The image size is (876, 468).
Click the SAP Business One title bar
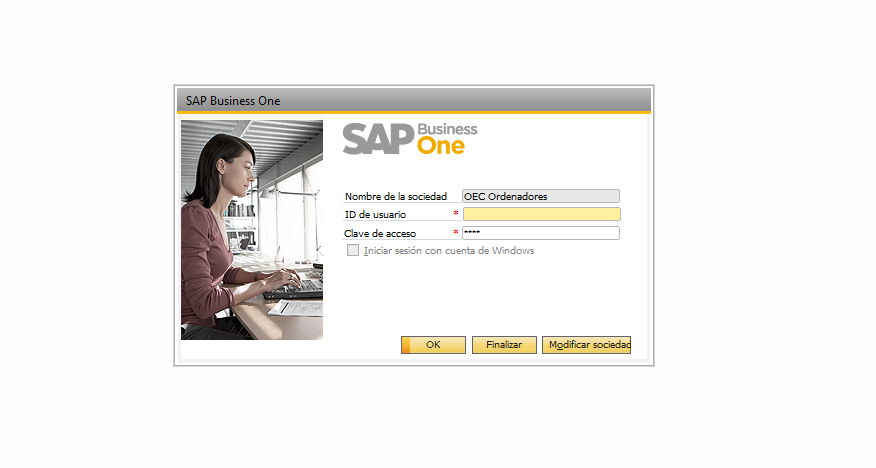[414, 101]
